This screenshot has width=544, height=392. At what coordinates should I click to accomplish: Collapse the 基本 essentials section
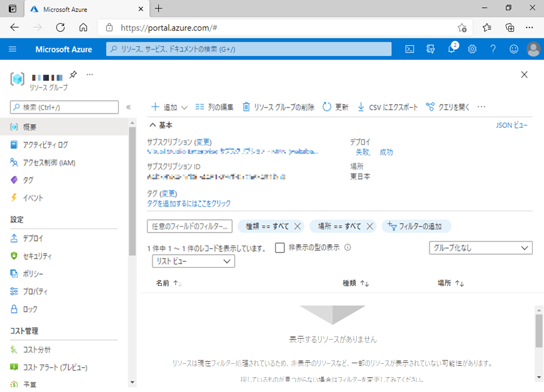point(161,125)
